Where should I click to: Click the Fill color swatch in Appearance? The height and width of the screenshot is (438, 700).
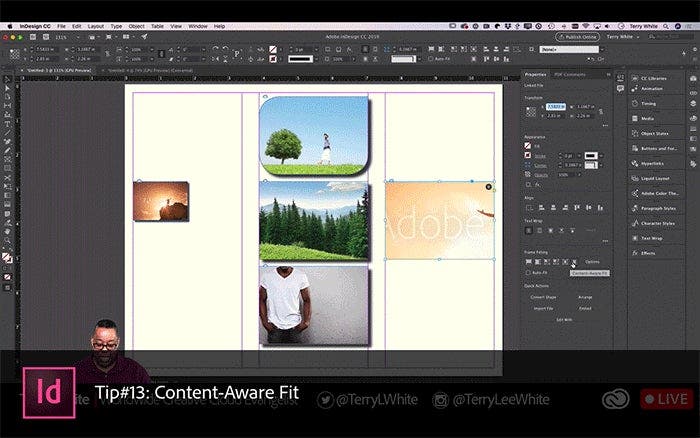coord(529,146)
